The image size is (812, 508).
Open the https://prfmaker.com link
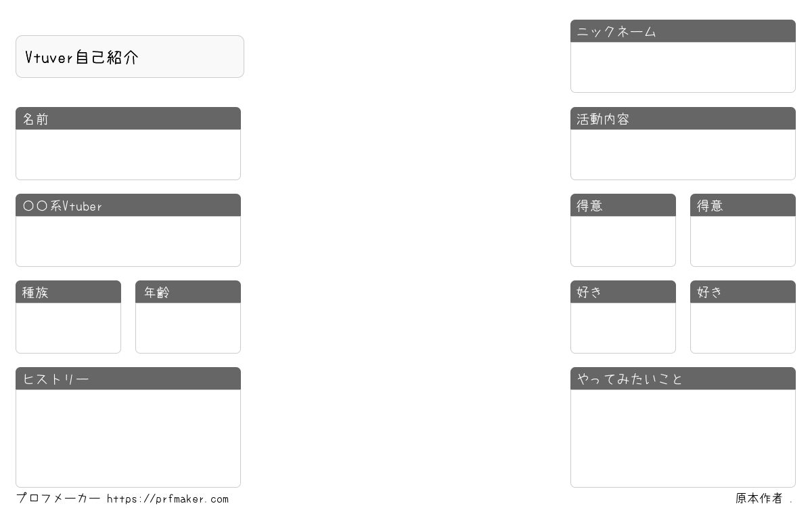click(x=168, y=499)
